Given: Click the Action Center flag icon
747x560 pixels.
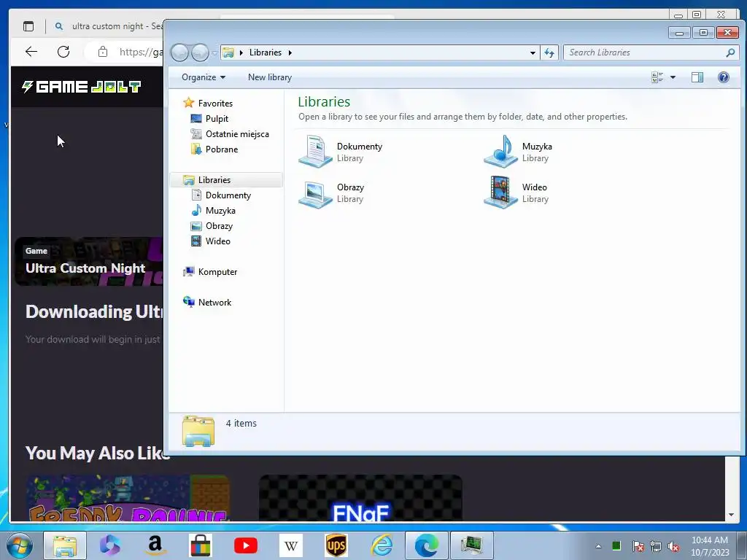Looking at the screenshot, I should 638,546.
